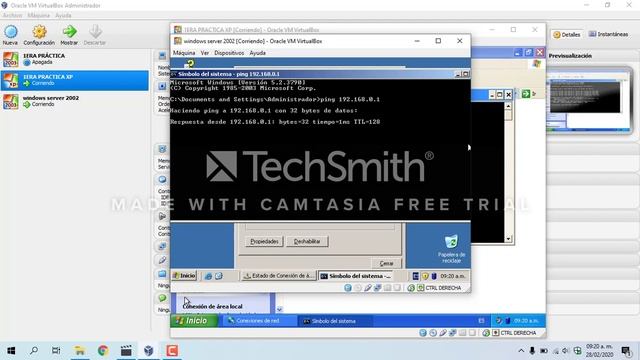The image size is (640, 360).
Task: Expand the chevron beside Conexión de área local
Action: (279, 310)
